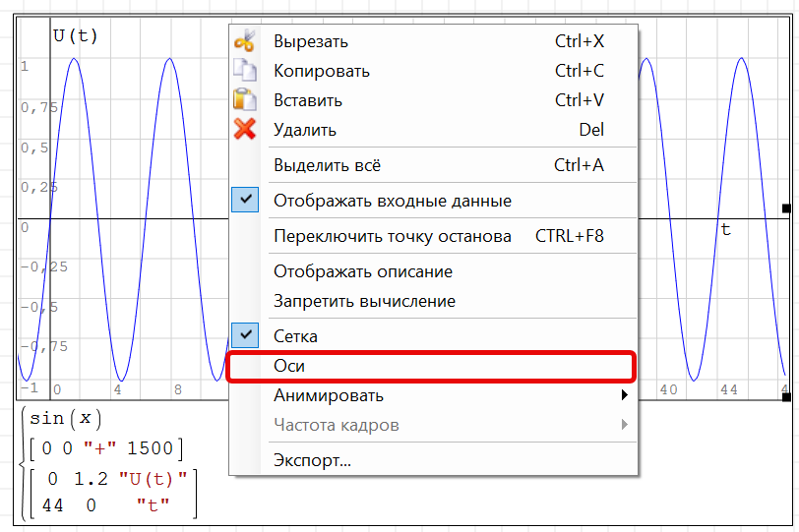The width and height of the screenshot is (799, 532).
Task: Click the U(t) axis label on graph
Action: [75, 35]
